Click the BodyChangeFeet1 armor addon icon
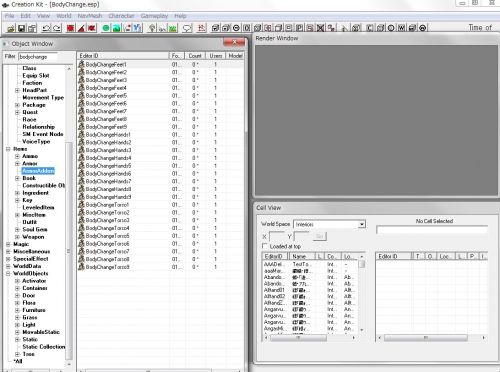 pos(81,64)
